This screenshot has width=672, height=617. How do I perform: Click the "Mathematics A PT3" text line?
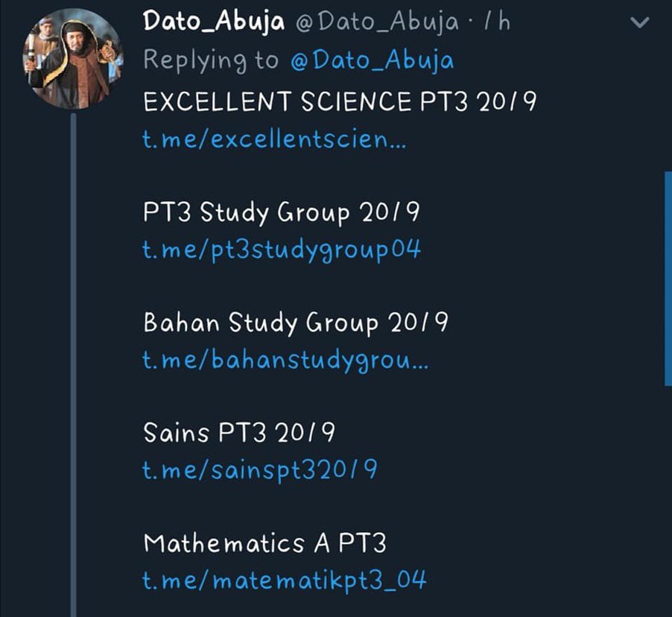(264, 544)
